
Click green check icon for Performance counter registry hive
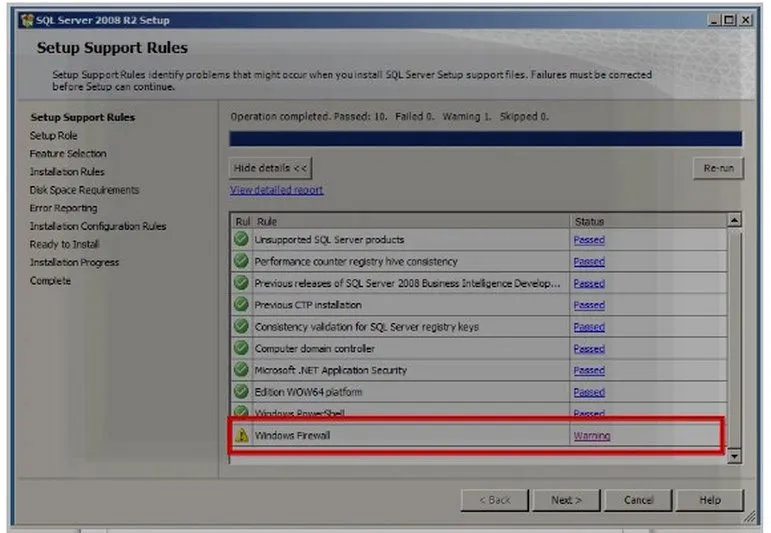(241, 261)
